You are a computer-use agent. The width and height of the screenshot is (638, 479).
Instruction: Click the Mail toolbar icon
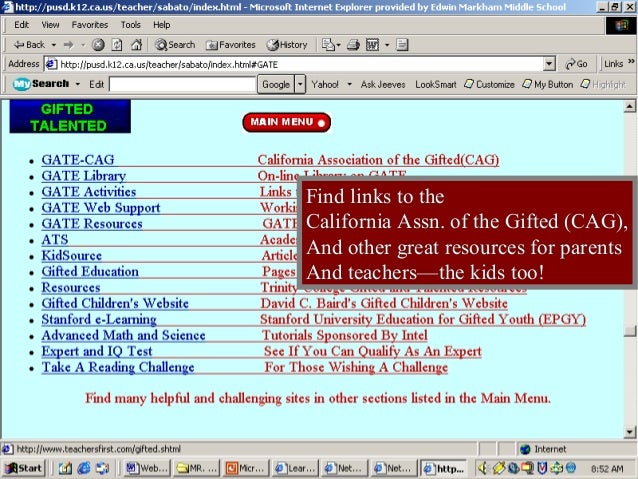(x=328, y=45)
